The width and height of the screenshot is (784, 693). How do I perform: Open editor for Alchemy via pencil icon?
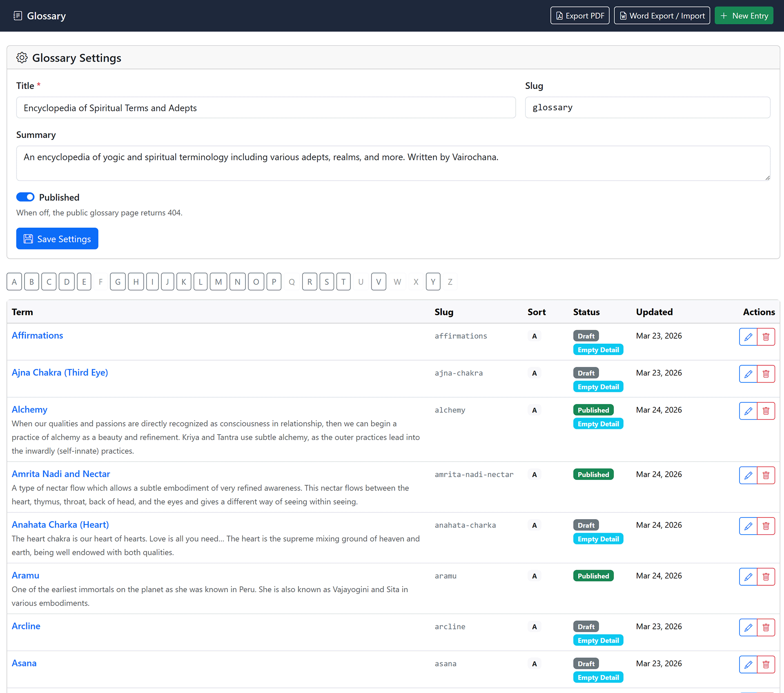[748, 411]
